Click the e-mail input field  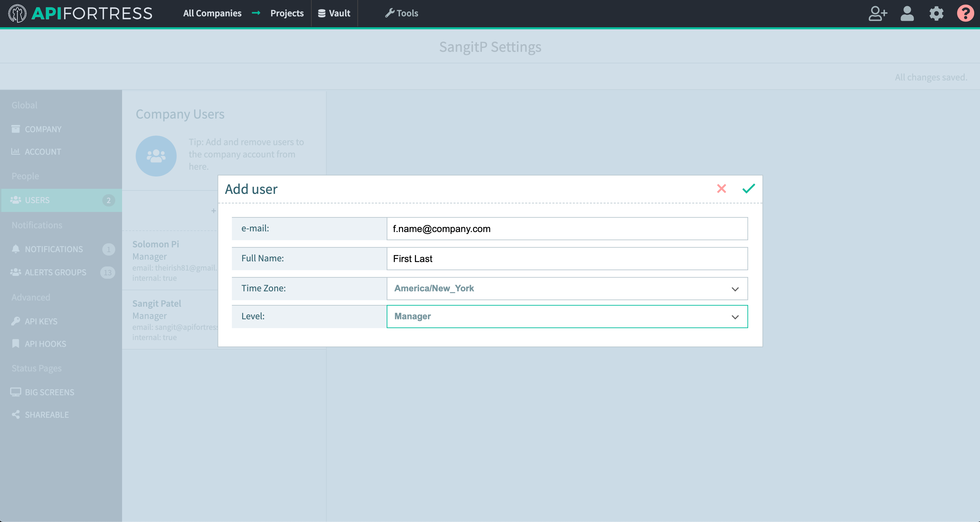(x=566, y=229)
